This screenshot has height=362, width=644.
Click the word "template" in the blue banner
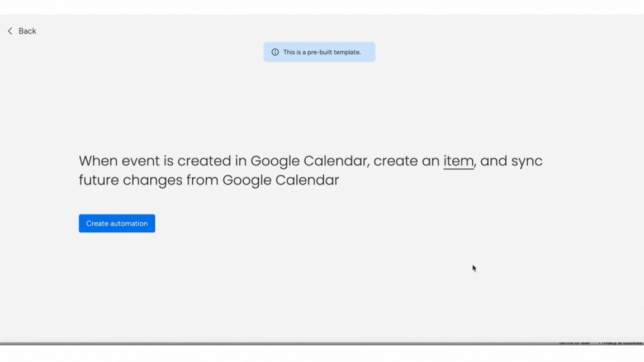[347, 53]
